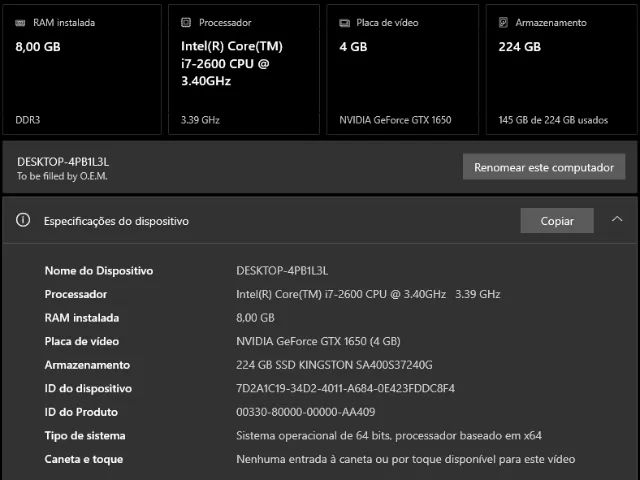Click the Caneta e toque label

[x=84, y=459]
